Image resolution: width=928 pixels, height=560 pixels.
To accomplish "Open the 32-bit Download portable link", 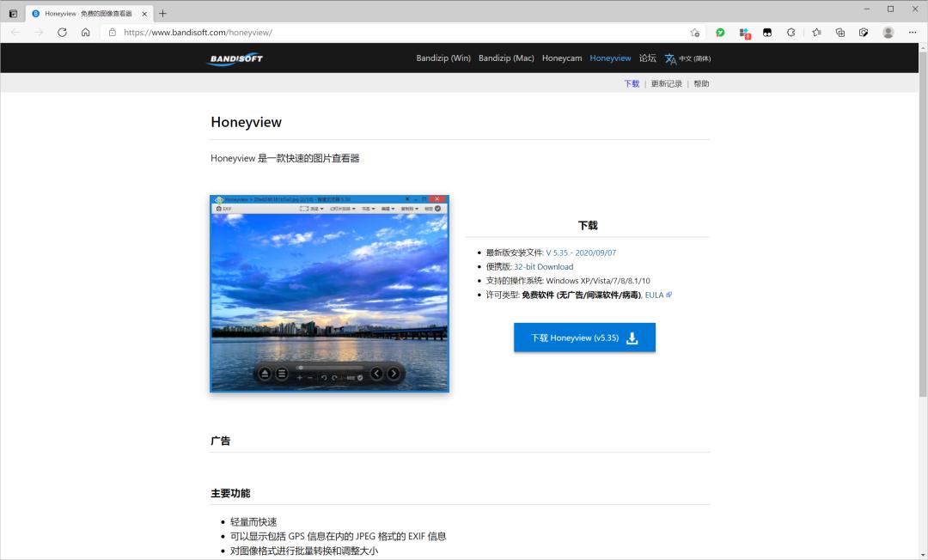I will point(544,266).
